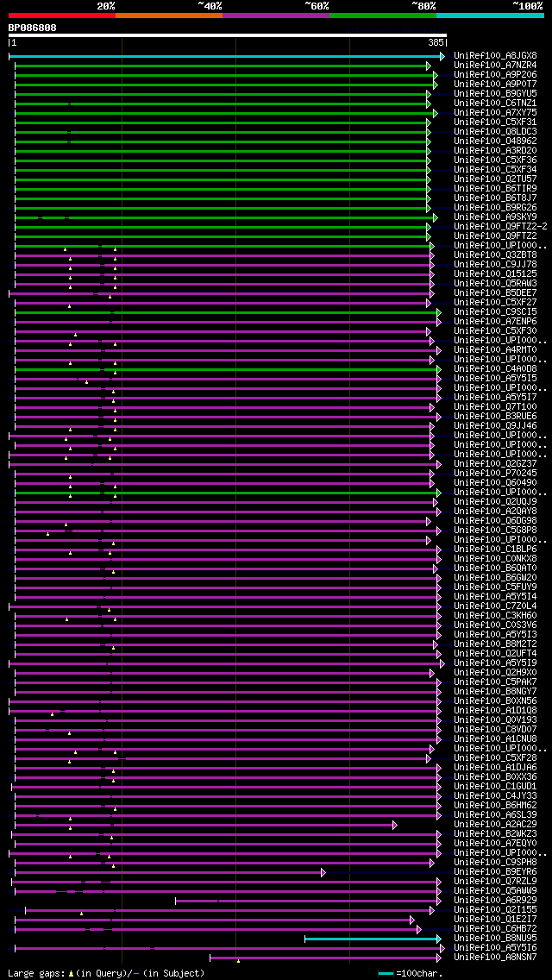Select label UniRef100_Q15125
The image size is (552, 980).
point(495,273)
